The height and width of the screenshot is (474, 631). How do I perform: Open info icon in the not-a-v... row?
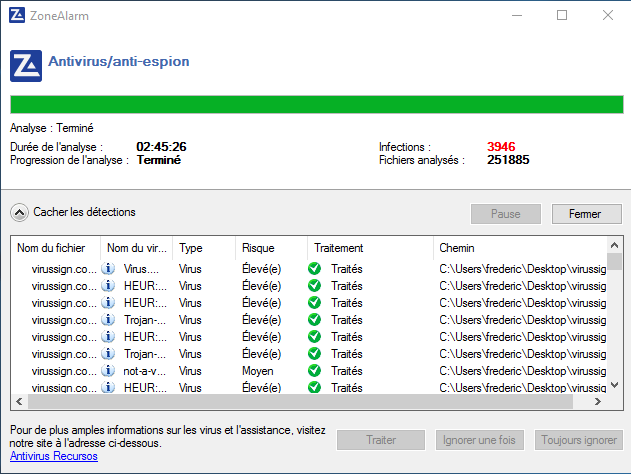tap(108, 370)
